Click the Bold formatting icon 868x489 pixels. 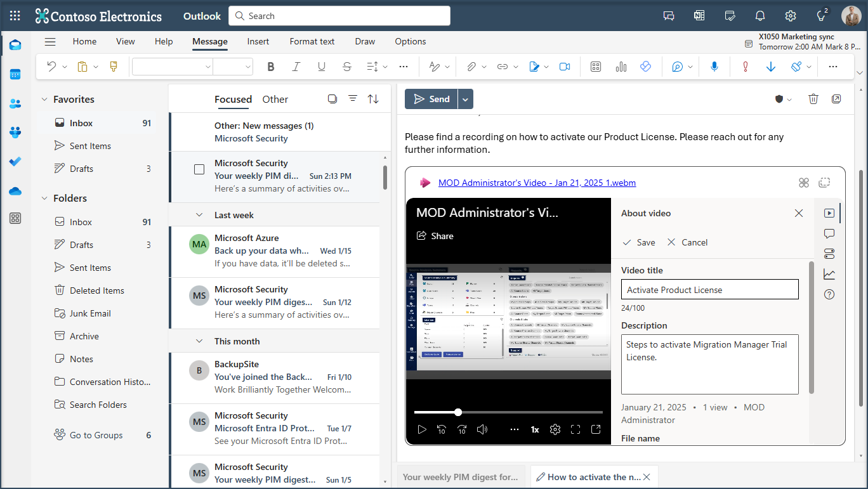[x=271, y=67]
